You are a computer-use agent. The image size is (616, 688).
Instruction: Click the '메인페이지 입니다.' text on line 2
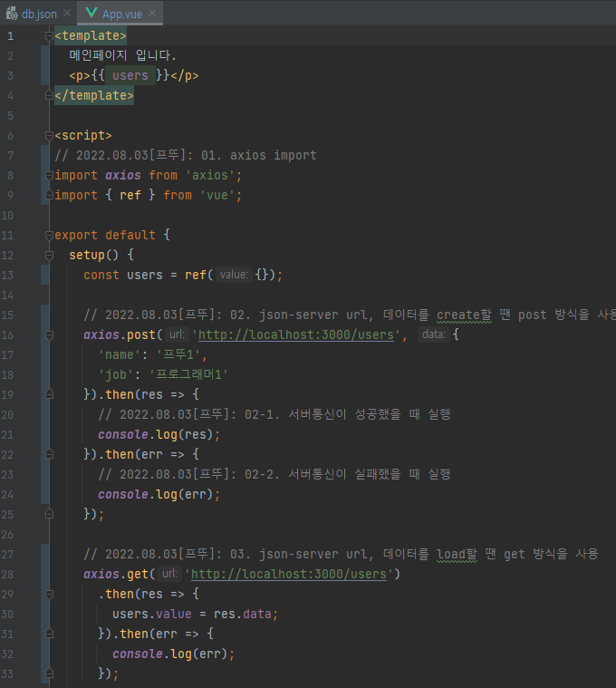[123, 55]
